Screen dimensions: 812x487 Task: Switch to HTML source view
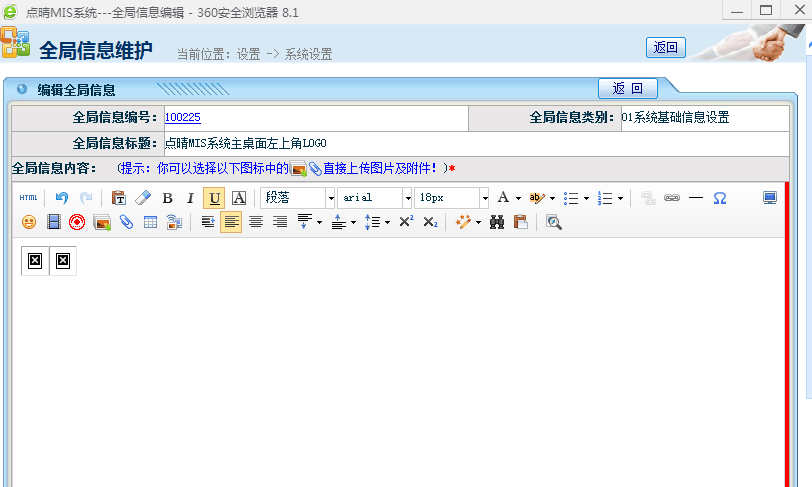tap(28, 198)
